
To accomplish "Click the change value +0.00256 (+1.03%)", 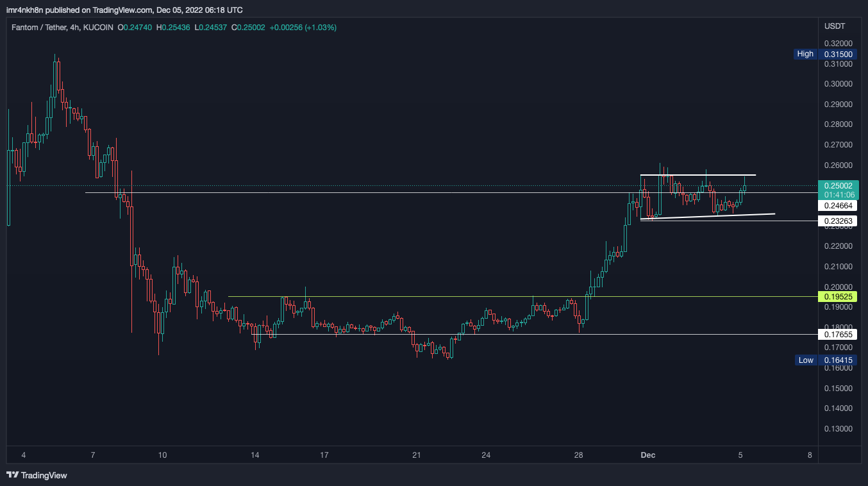I will click(303, 28).
